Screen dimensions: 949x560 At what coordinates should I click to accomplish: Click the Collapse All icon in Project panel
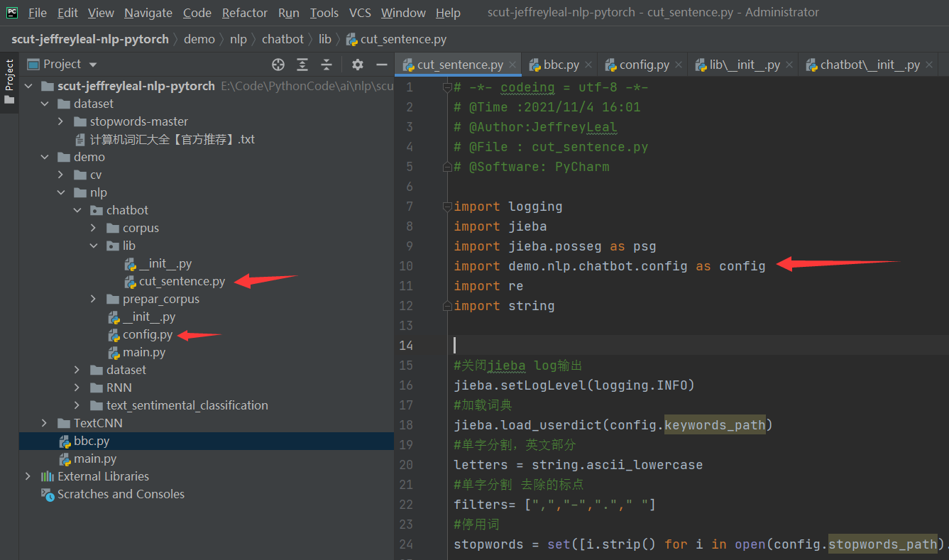pyautogui.click(x=327, y=65)
